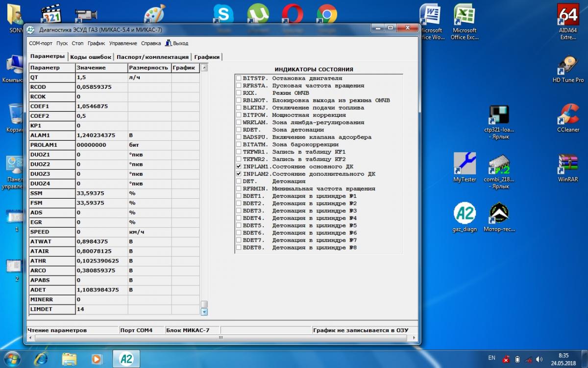Open the COM-порт menu
The height and width of the screenshot is (368, 588).
tap(41, 43)
